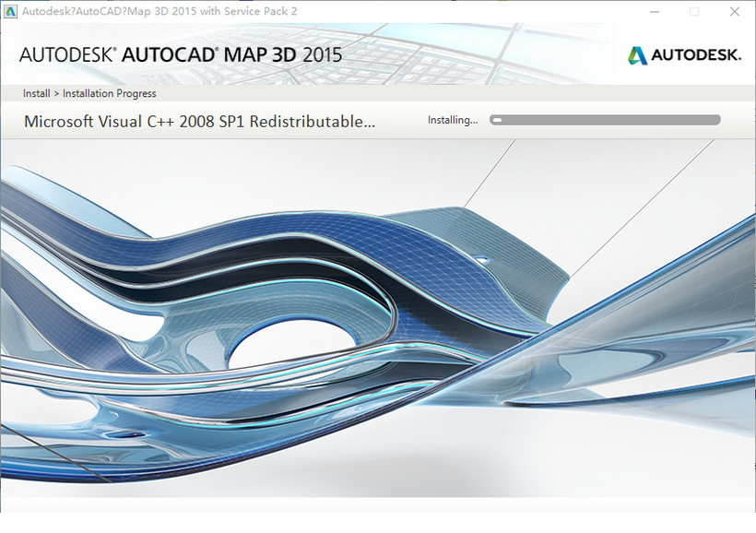The width and height of the screenshot is (756, 533).
Task: Close the installer window
Action: (734, 12)
